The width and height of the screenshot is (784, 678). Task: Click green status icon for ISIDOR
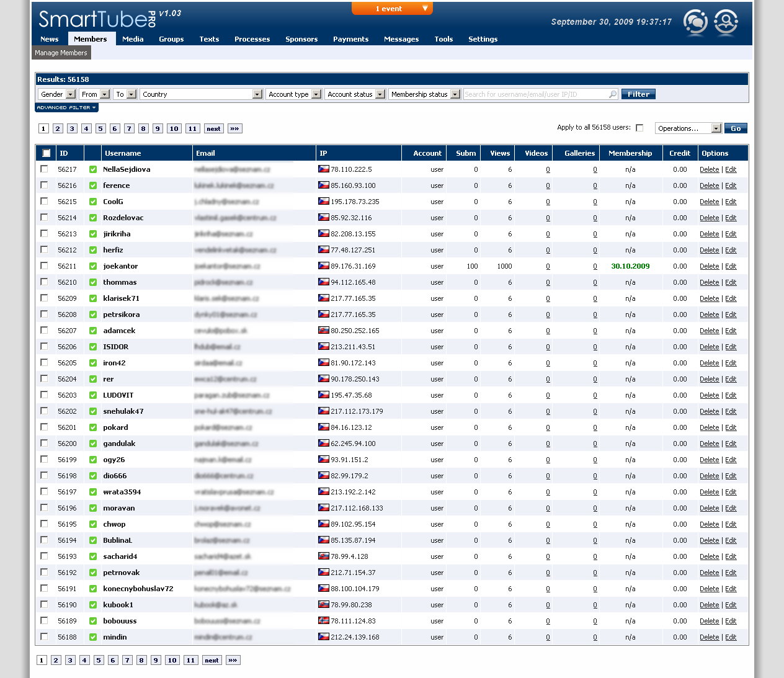pos(93,347)
